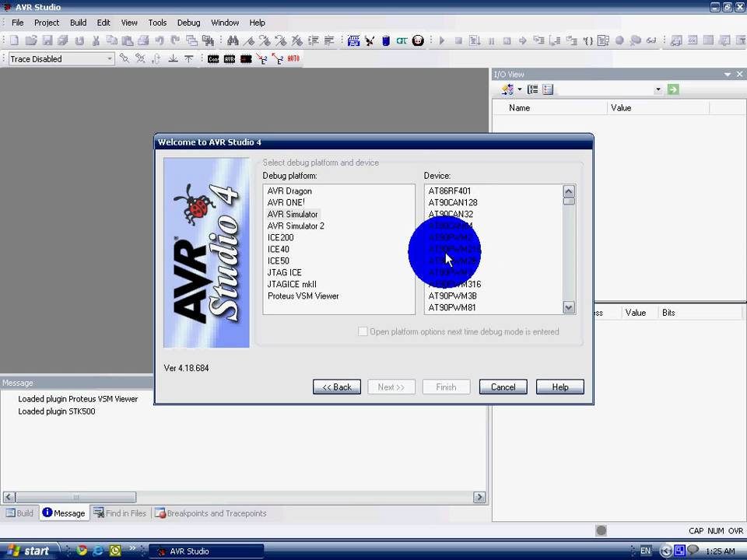This screenshot has height=560, width=747.
Task: Switch to Breakpoints and Tracepoints tab
Action: 211,513
